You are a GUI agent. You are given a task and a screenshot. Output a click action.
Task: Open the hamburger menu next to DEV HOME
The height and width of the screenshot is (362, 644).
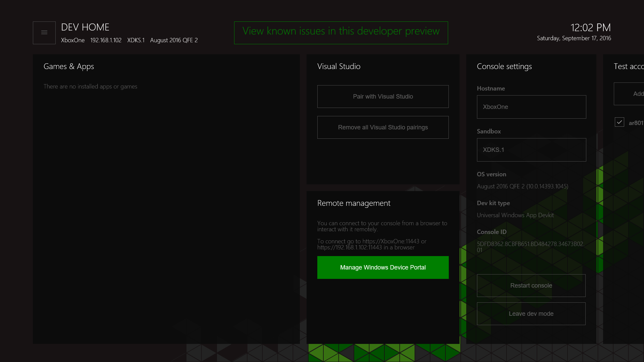44,33
